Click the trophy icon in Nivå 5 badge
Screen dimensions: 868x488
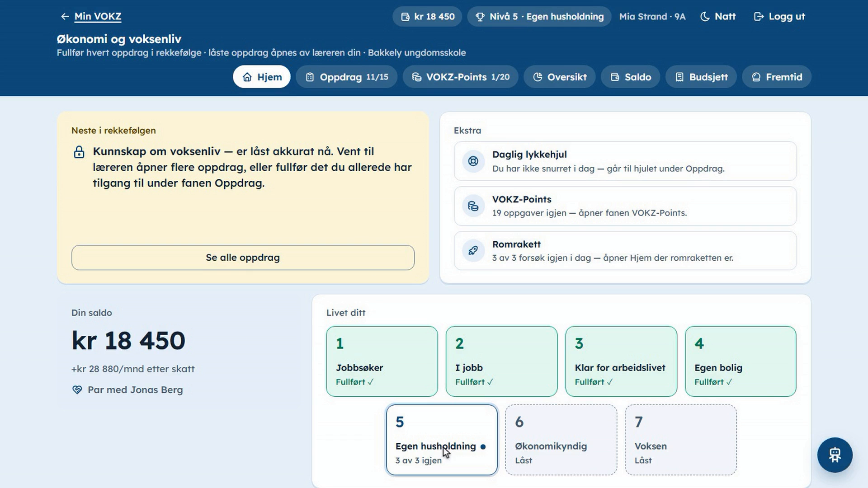(480, 17)
